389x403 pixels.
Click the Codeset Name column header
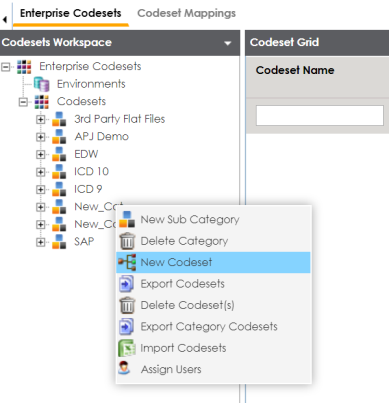pos(295,70)
